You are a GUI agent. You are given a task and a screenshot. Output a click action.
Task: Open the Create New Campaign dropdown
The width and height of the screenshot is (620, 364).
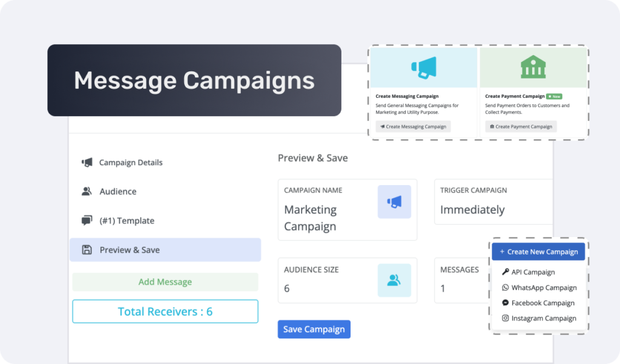click(x=538, y=252)
